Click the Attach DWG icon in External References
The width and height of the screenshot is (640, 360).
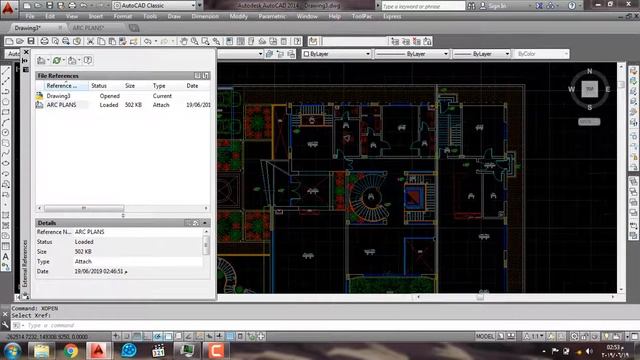pyautogui.click(x=41, y=60)
